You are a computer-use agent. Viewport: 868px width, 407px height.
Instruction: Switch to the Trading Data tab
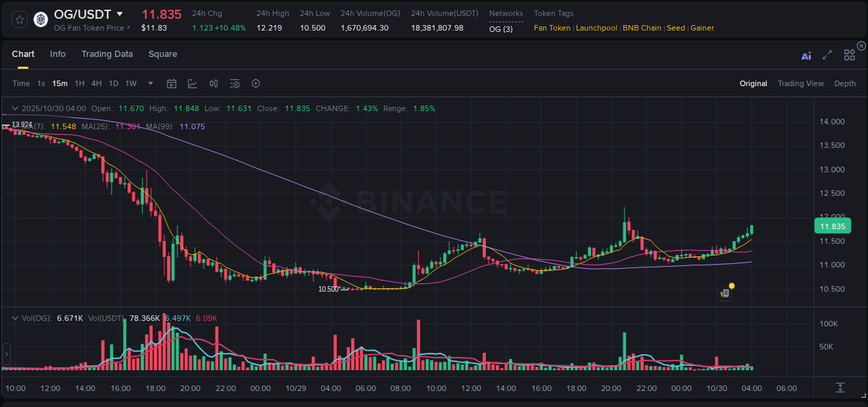(107, 54)
